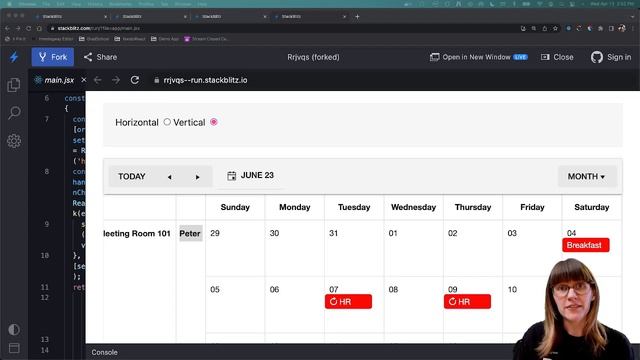The width and height of the screenshot is (640, 360).
Task: Click Sign in
Action: click(x=619, y=57)
